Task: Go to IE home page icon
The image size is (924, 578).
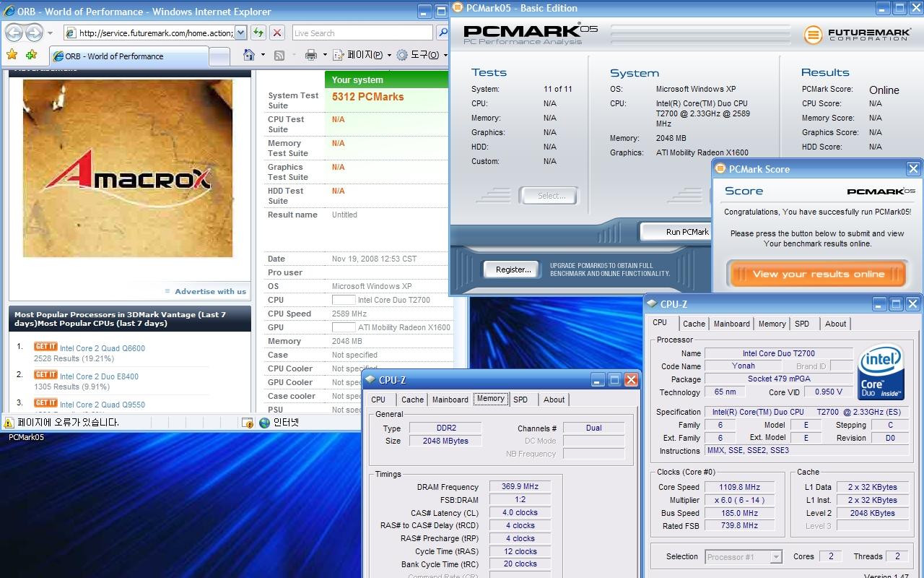Action: click(249, 55)
